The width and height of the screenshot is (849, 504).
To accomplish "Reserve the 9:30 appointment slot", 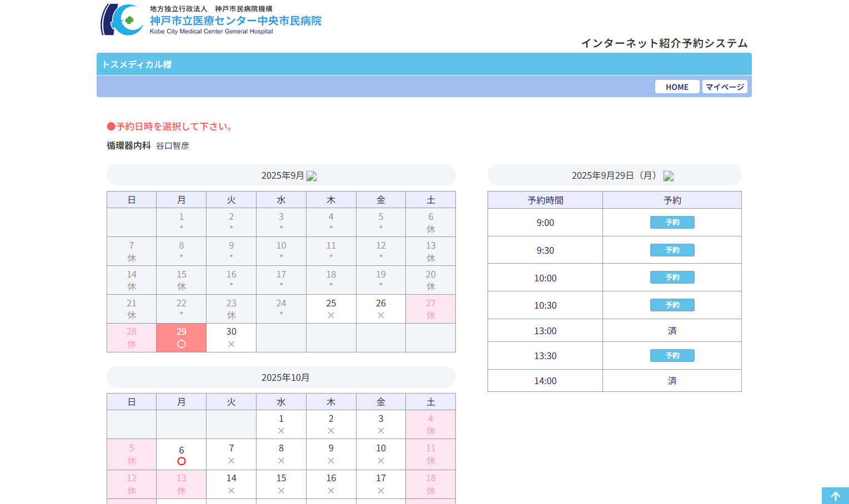I will pos(672,250).
